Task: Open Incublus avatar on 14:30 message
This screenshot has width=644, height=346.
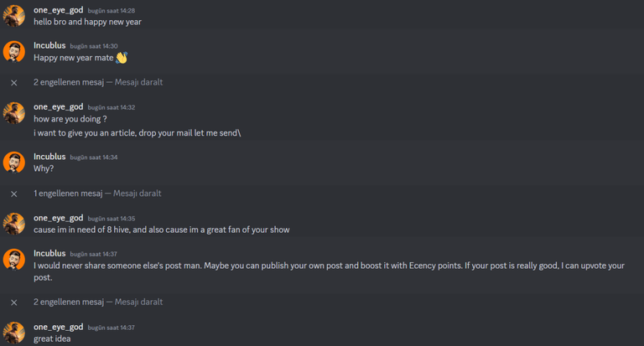Action: (x=14, y=52)
